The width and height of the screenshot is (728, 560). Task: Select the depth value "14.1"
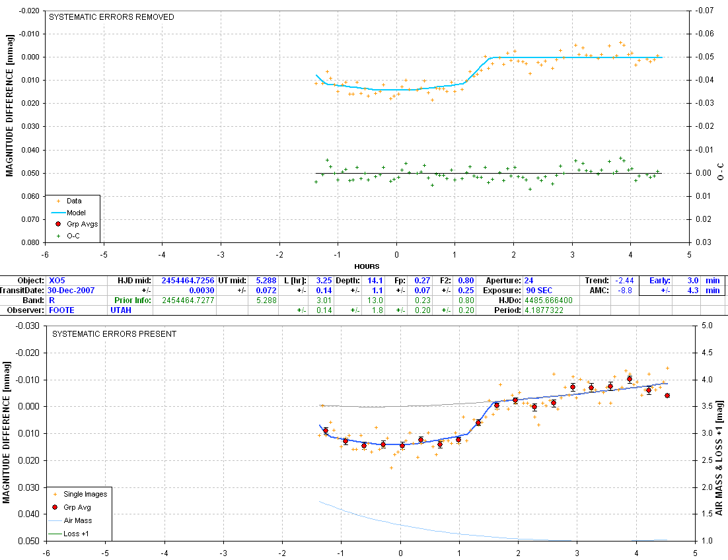375,281
